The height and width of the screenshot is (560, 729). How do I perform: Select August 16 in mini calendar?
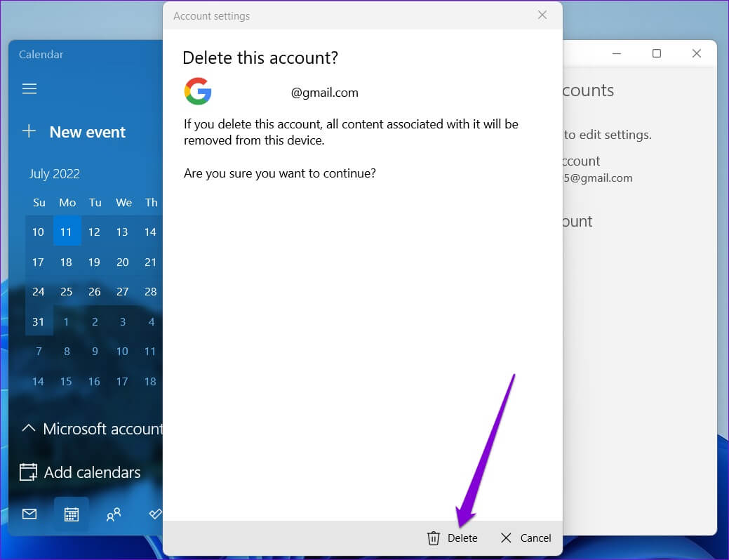[x=95, y=381]
